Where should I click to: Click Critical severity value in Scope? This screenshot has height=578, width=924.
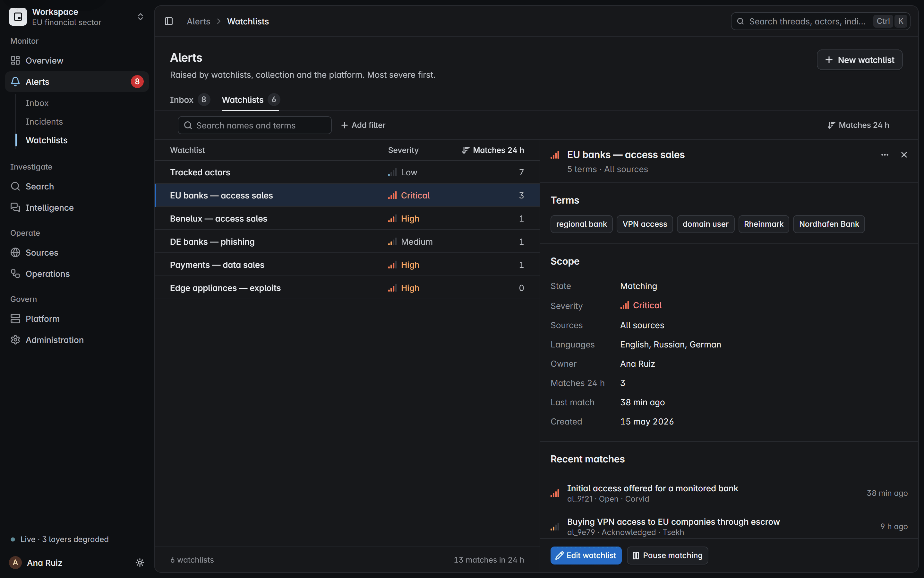pyautogui.click(x=641, y=305)
